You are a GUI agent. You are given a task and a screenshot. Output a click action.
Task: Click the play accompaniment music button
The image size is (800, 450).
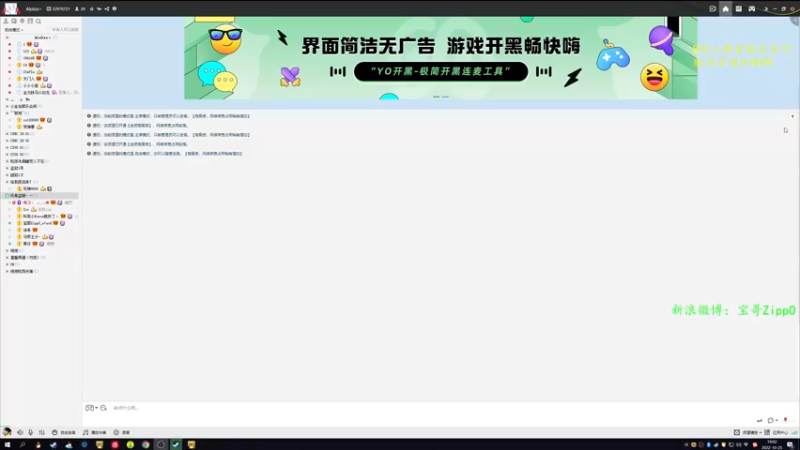[x=94, y=432]
